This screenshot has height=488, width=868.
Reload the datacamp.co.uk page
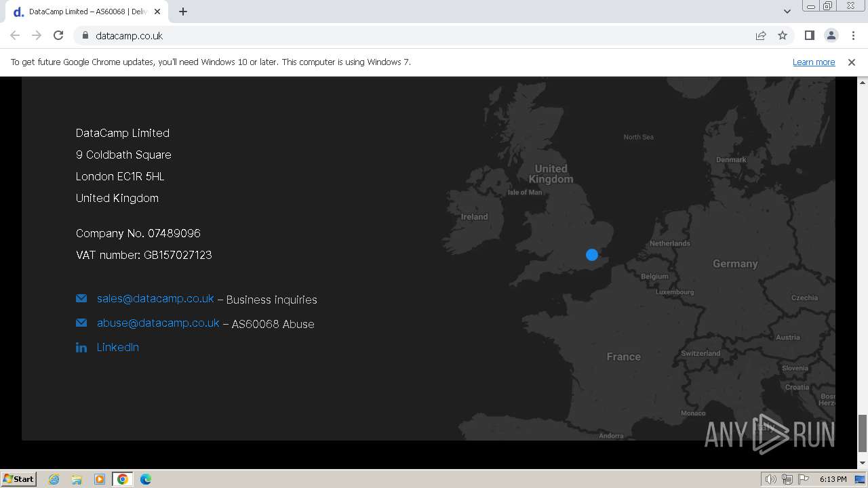coord(58,35)
